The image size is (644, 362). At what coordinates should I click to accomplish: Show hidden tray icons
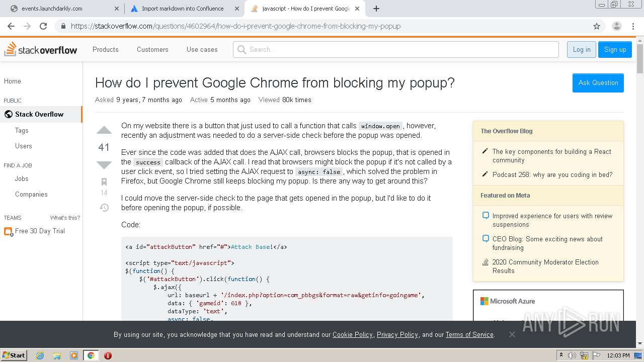pyautogui.click(x=561, y=355)
